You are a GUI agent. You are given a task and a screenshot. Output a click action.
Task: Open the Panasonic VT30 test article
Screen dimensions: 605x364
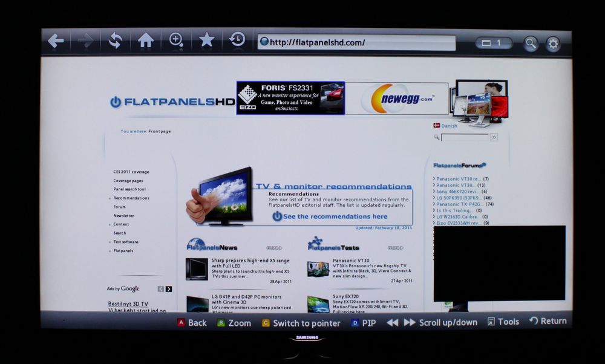[351, 261]
